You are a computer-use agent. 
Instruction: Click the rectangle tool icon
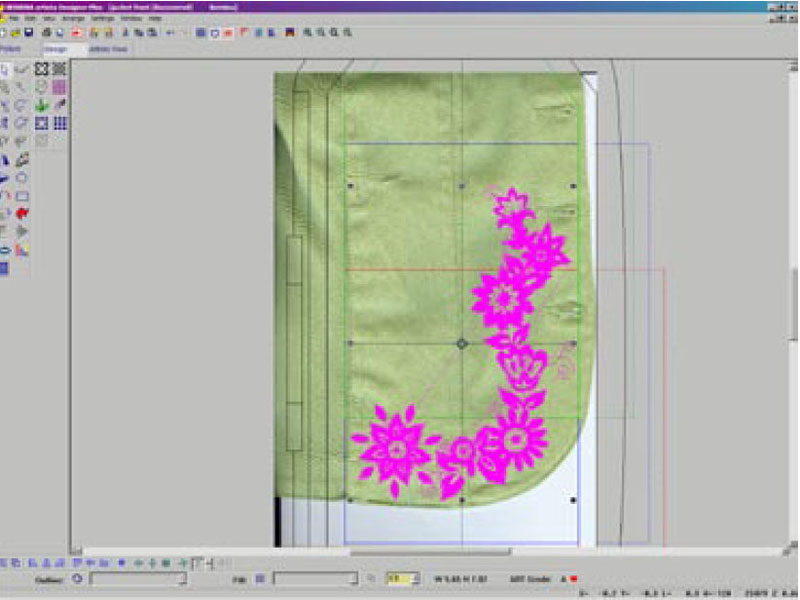point(22,195)
